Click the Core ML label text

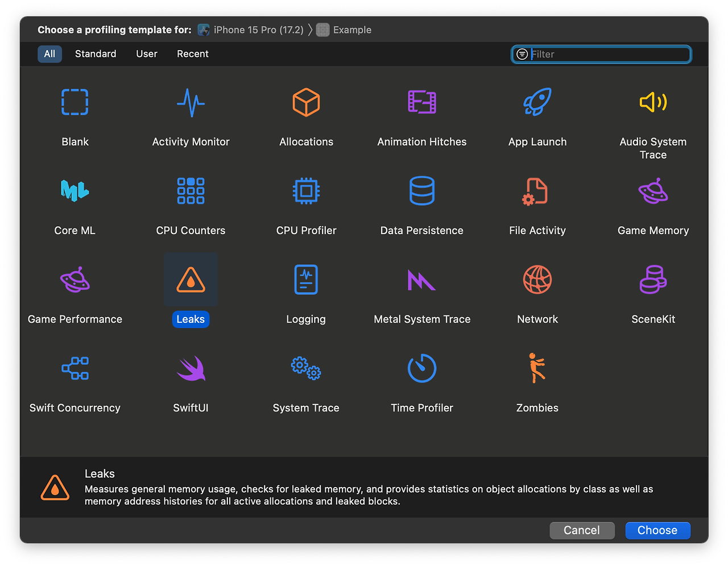coord(75,231)
